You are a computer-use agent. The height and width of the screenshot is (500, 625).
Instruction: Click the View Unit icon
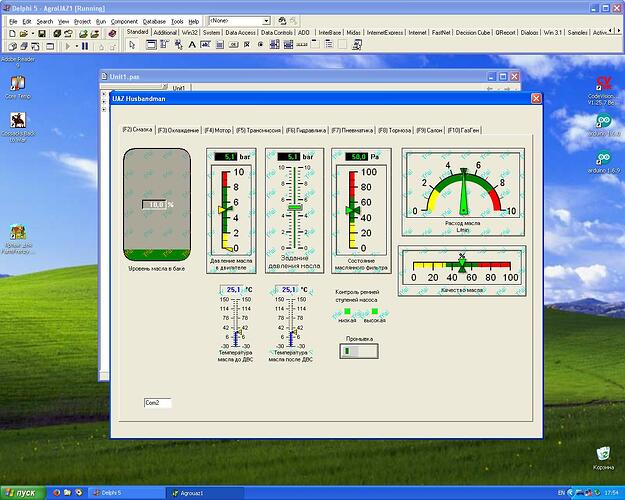tap(12, 46)
